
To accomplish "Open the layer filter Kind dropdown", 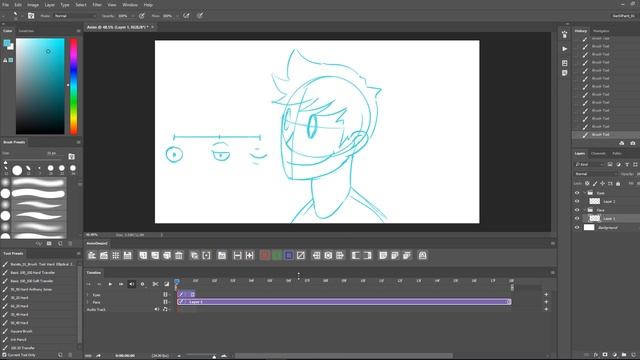I will (x=589, y=164).
